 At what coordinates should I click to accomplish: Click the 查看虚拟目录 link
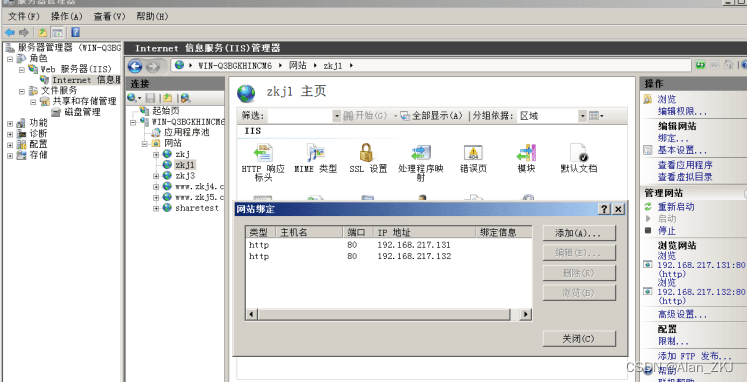(x=685, y=177)
